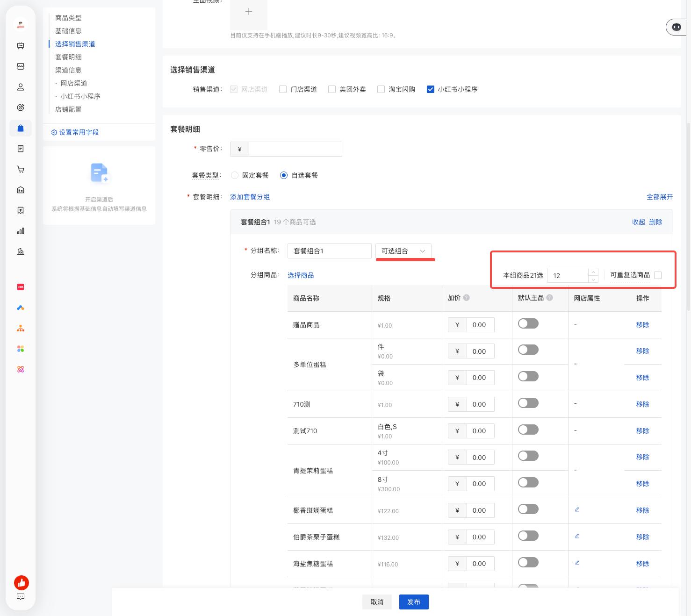Click 收起 to collapse 套餐组合1
This screenshot has width=691, height=616.
[x=639, y=222]
